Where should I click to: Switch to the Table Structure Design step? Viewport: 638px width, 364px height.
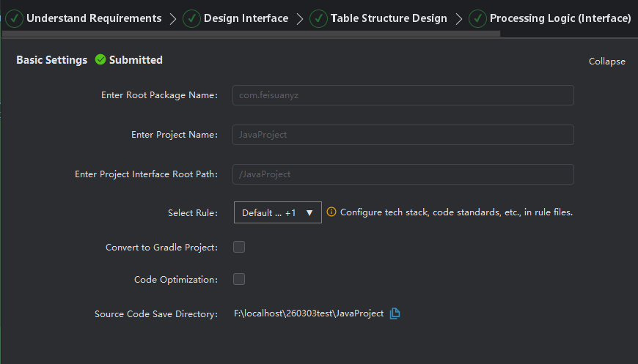(388, 18)
